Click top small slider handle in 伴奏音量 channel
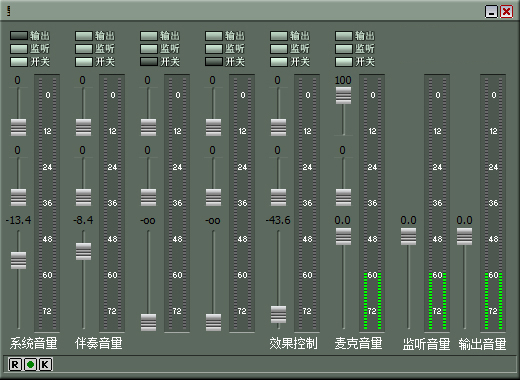This screenshot has height=380, width=520. pos(83,127)
